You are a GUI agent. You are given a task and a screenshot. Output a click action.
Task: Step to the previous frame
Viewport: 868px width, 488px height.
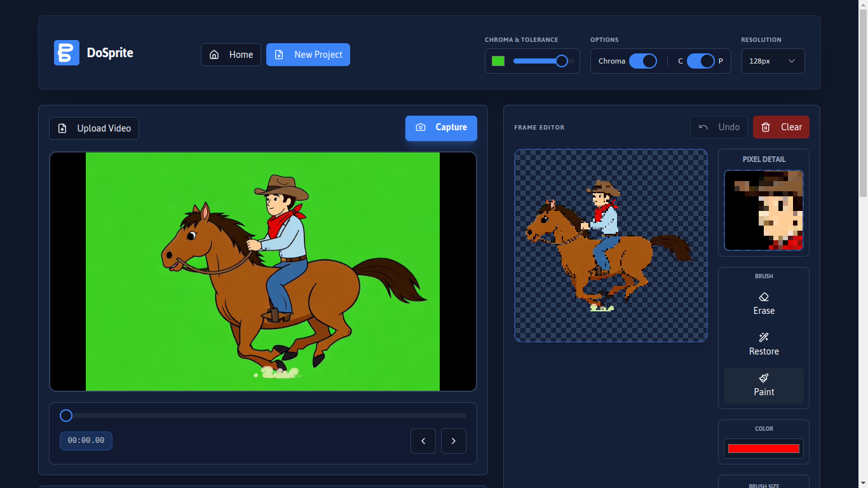[x=423, y=441]
